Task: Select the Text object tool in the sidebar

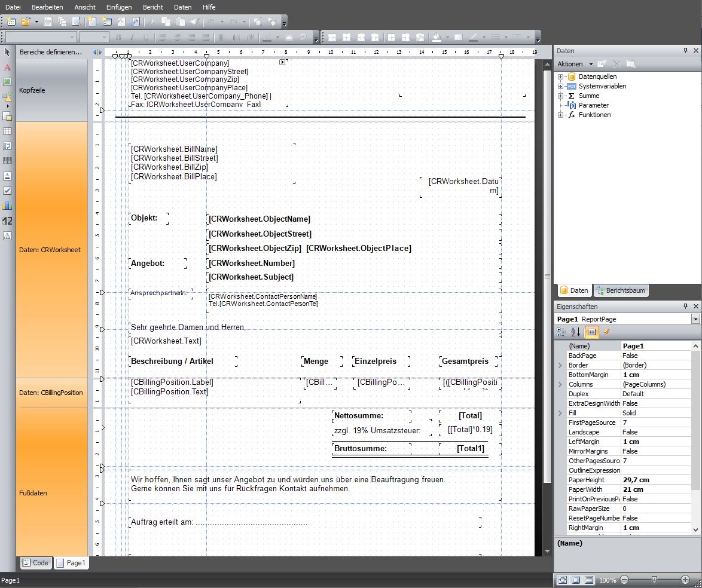Action: click(7, 67)
